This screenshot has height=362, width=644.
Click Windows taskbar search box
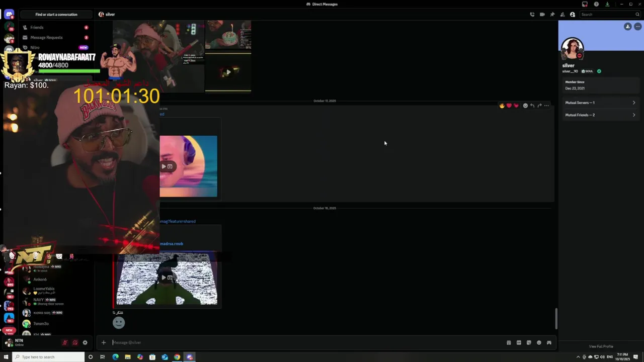click(x=48, y=357)
